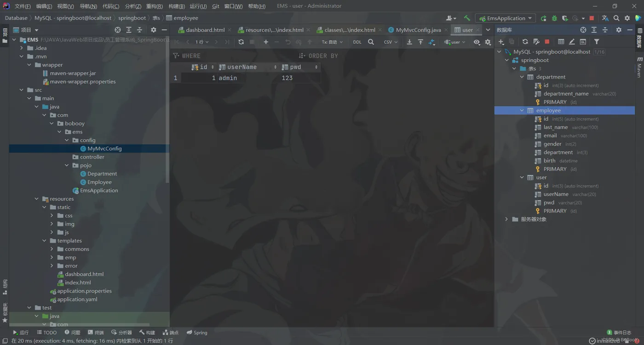The image size is (644, 345).
Task: Open Search Everywhere magnifier in top toolbar
Action: point(616,18)
